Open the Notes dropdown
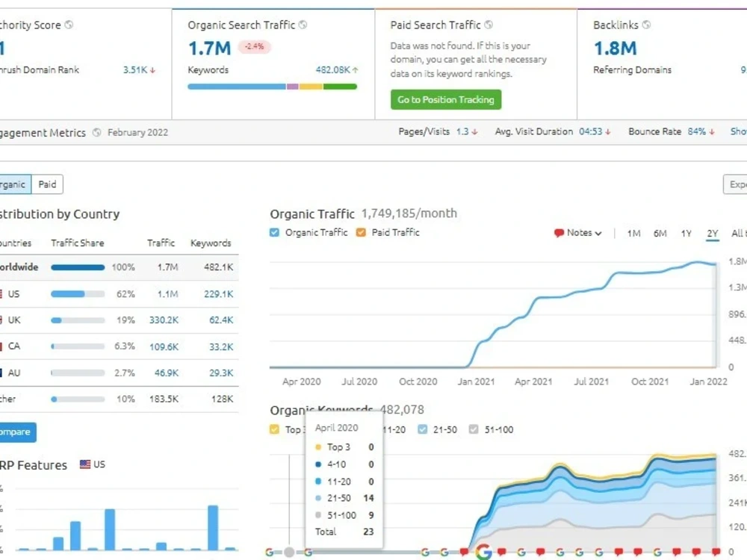Screen dimensions: 747x560 click(x=578, y=233)
